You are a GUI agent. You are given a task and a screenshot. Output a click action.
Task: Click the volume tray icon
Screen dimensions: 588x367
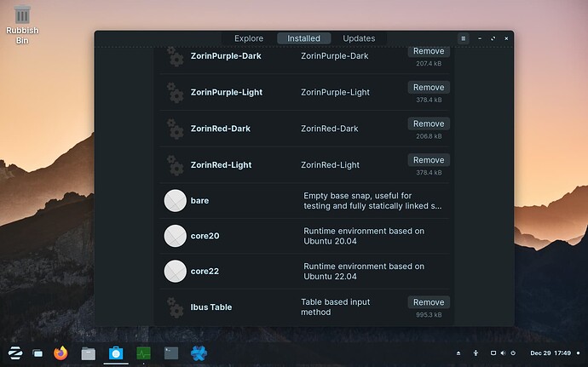[504, 353]
